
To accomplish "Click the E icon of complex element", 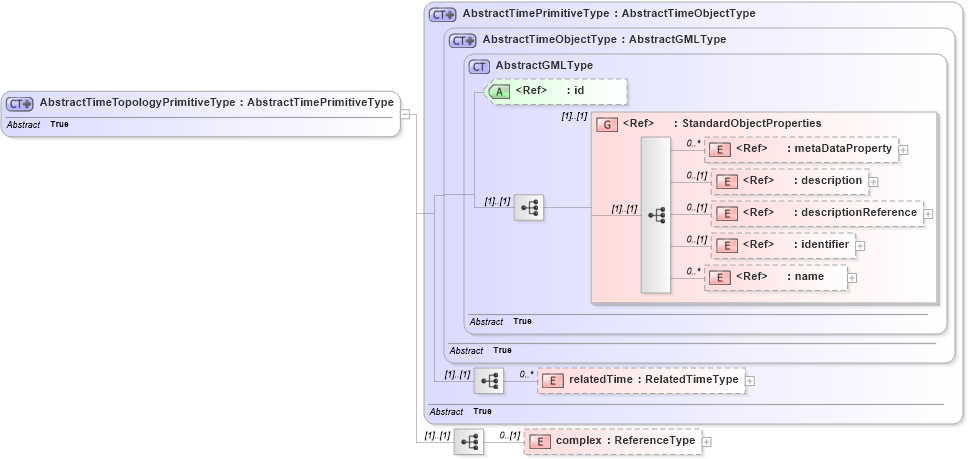I will click(x=540, y=442).
